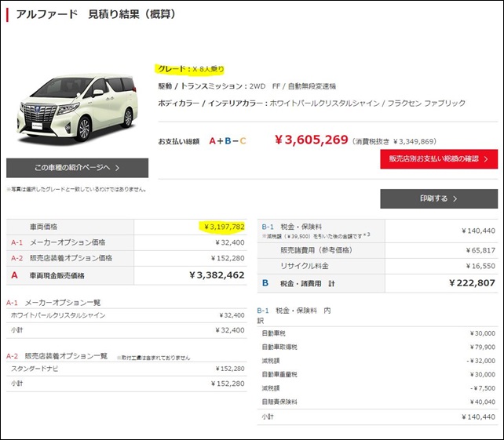Screen dimensions: 504x440
Task: Click the white Alphard car image
Action: tap(77, 108)
